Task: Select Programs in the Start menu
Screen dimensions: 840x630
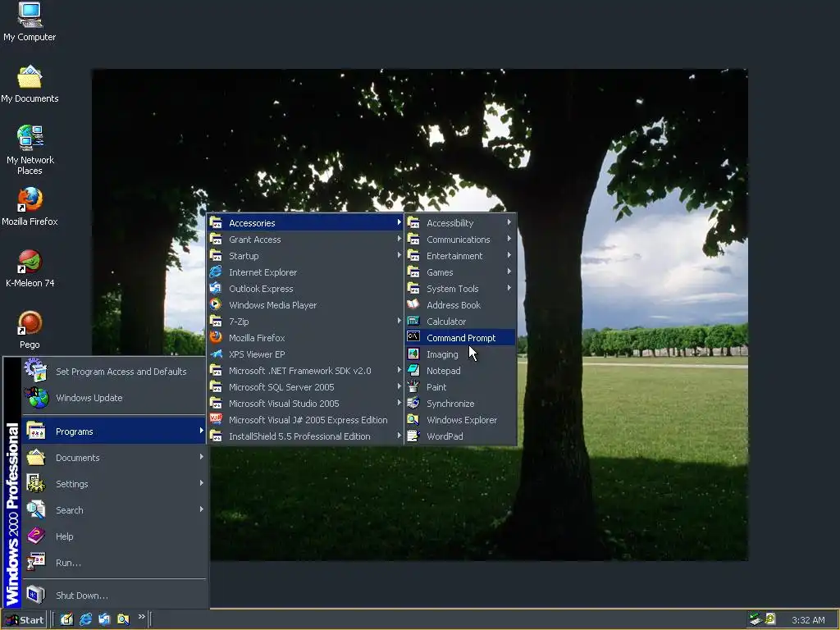Action: pyautogui.click(x=113, y=431)
